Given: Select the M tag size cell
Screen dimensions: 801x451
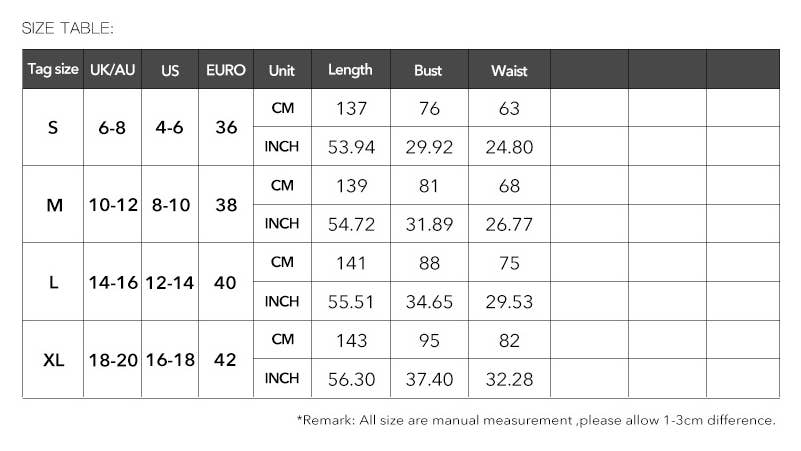Looking at the screenshot, I should coord(53,204).
